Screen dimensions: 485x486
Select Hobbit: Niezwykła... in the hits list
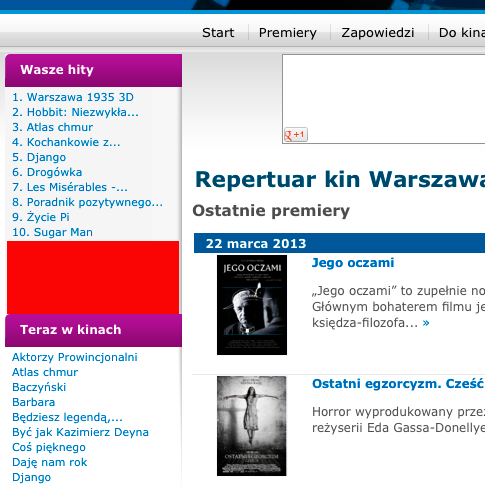tap(75, 112)
